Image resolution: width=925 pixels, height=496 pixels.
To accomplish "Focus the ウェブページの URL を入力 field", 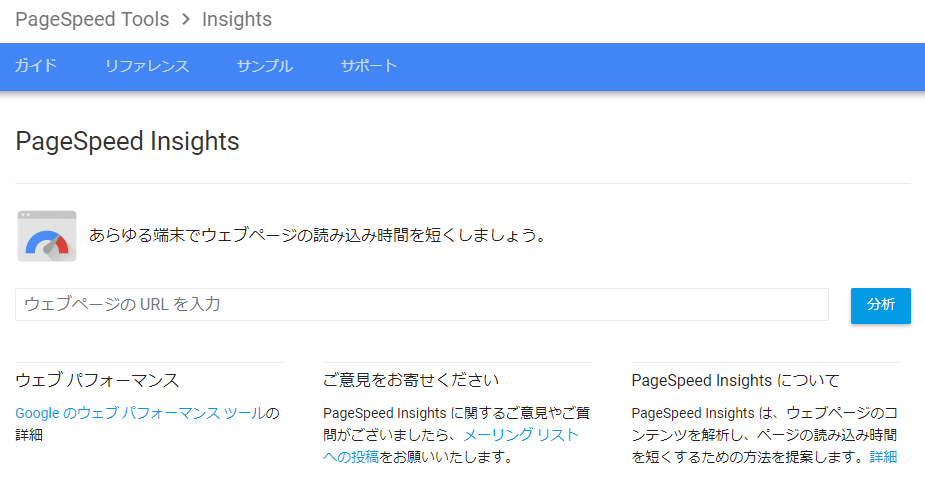I will (421, 304).
